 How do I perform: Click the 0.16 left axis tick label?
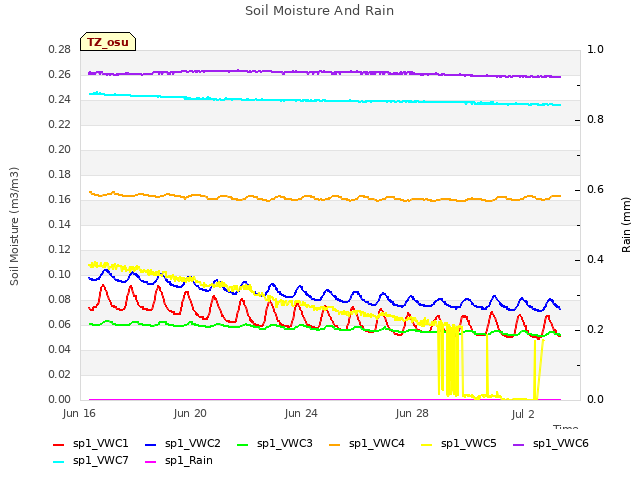60,200
